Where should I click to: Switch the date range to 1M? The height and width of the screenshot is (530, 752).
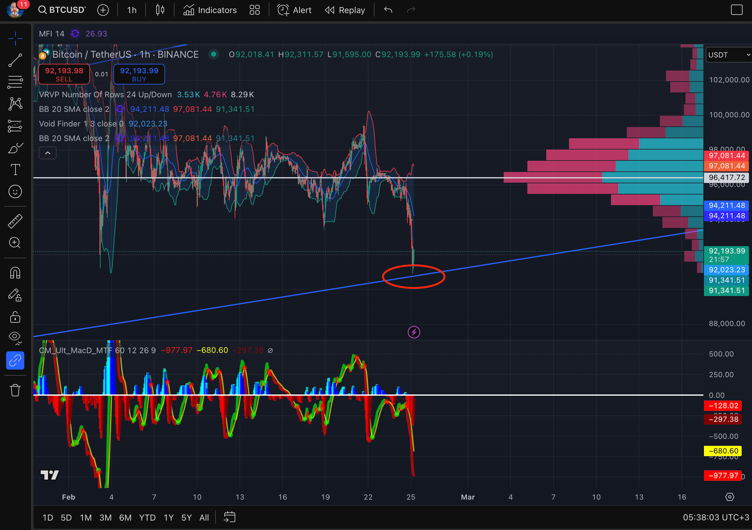(x=86, y=518)
